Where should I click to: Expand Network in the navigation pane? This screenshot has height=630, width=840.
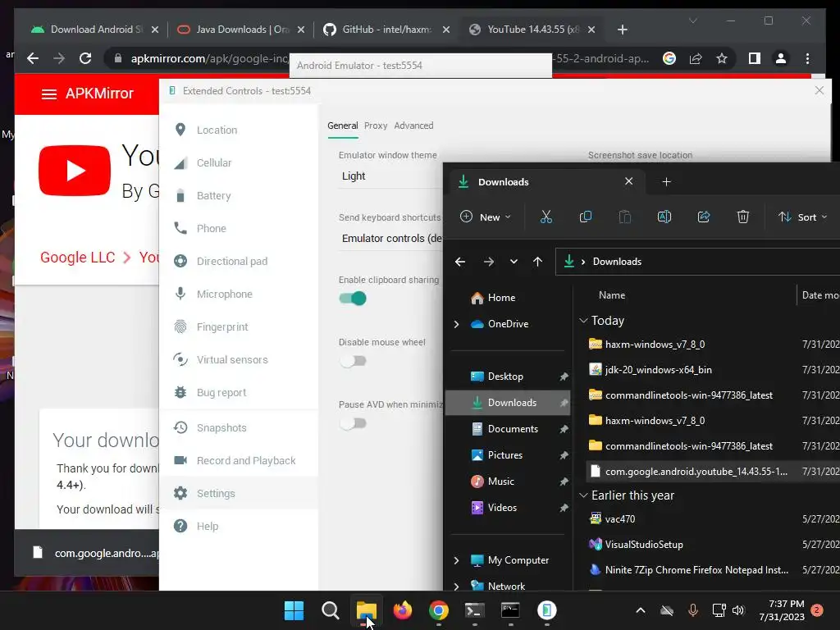456,586
